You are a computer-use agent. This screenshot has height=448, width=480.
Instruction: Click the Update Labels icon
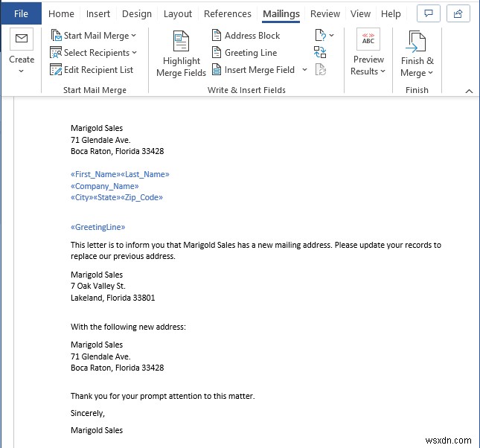(x=321, y=70)
